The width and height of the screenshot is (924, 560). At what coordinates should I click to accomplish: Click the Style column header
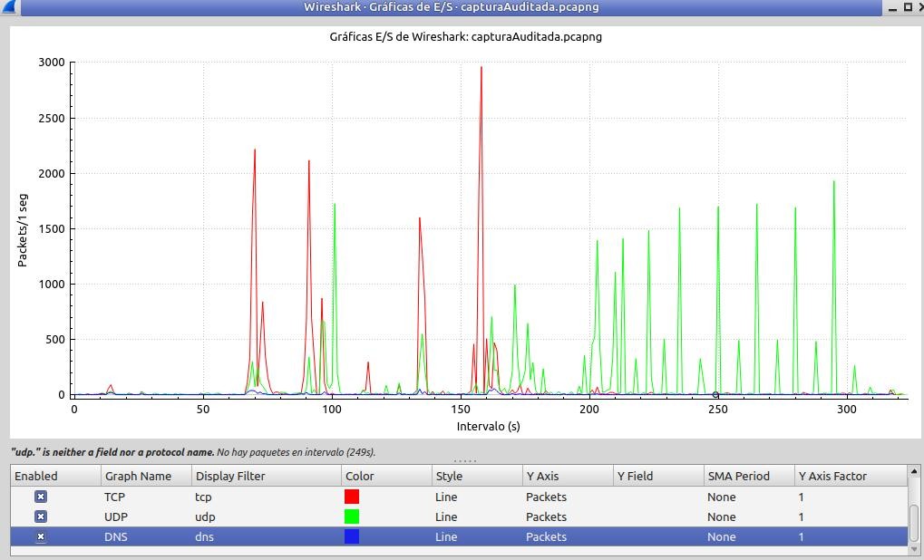pos(477,476)
